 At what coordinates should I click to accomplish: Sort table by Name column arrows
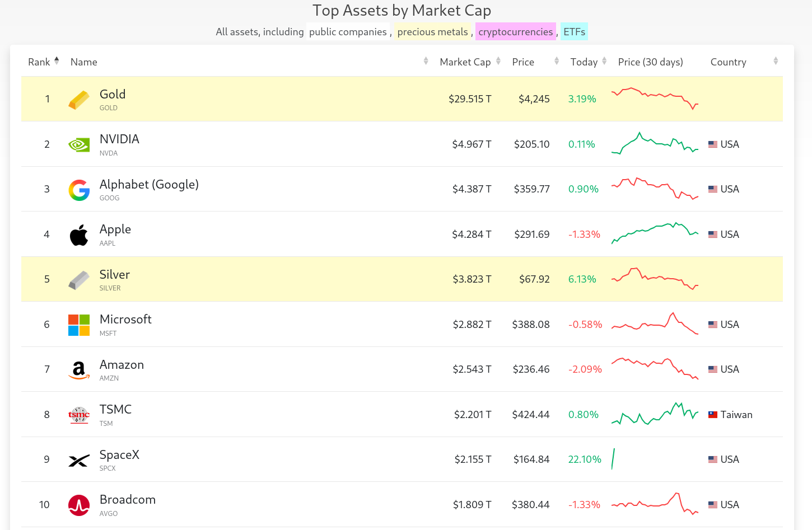click(426, 61)
